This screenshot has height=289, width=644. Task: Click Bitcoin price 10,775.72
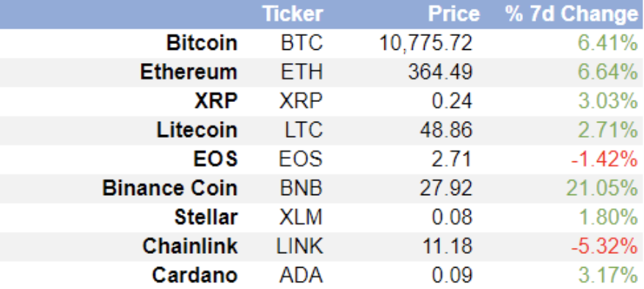(x=425, y=43)
